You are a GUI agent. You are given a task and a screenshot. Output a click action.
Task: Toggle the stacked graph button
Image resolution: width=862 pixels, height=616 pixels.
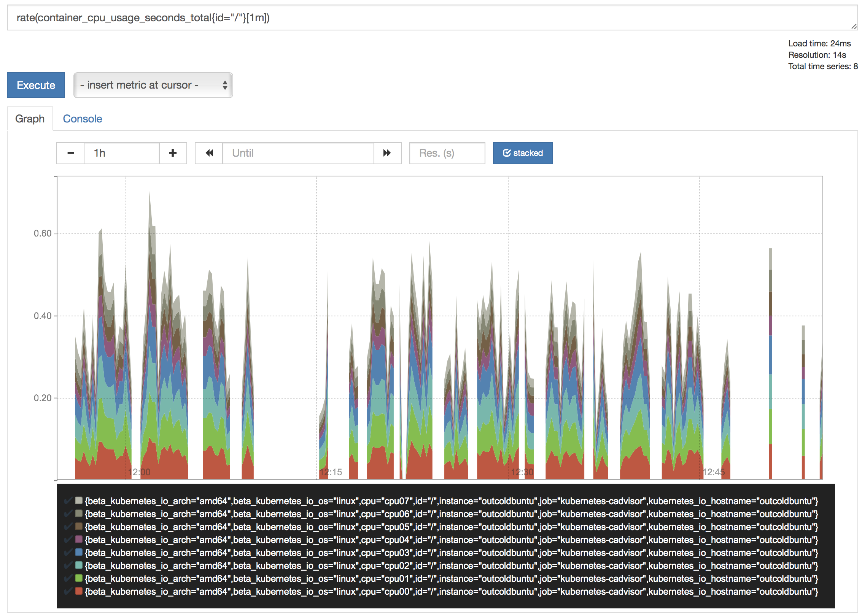pyautogui.click(x=523, y=153)
